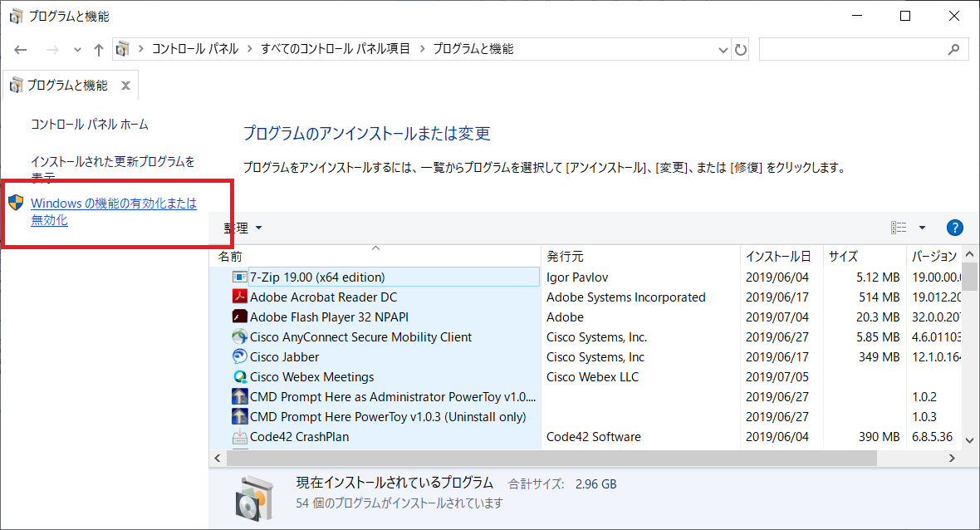Click the refresh button beside address bar
The image size is (980, 530).
[x=741, y=49]
